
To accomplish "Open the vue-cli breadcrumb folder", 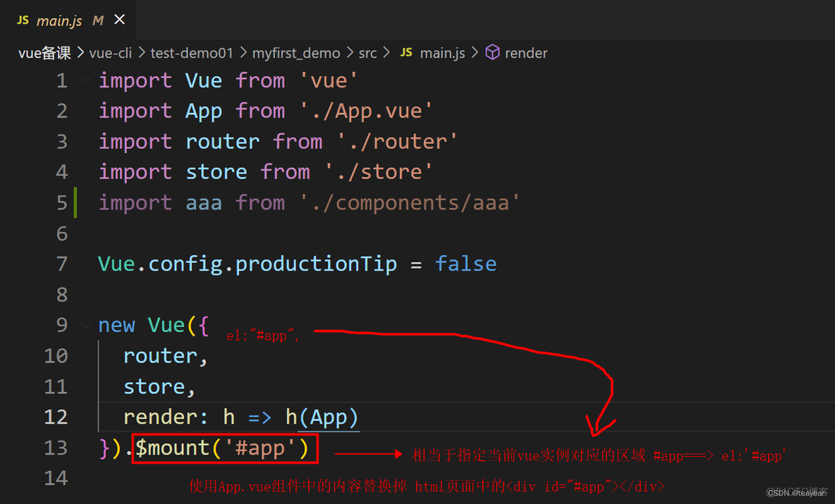I will 110,54.
